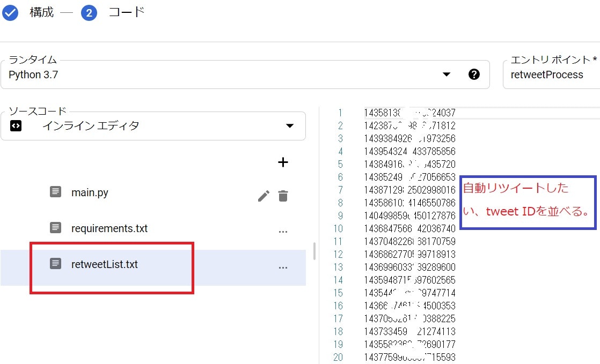This screenshot has width=600, height=364.
Task: Click the file list vertical scrollbar handle
Action: [314, 251]
